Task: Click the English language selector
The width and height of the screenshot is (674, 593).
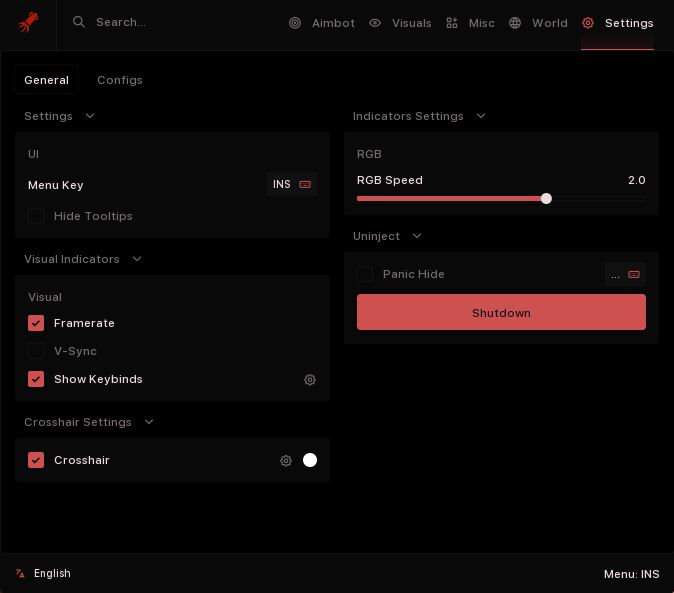Action: pos(43,573)
